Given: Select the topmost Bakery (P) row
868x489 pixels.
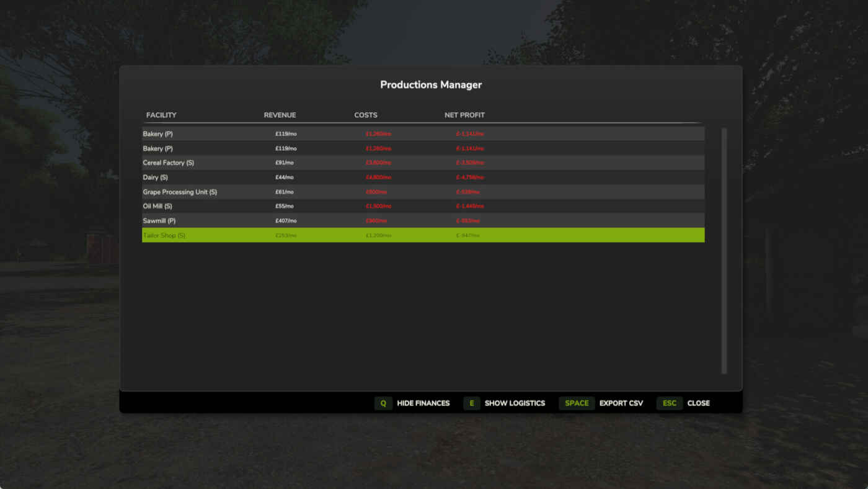Looking at the screenshot, I should coord(423,134).
